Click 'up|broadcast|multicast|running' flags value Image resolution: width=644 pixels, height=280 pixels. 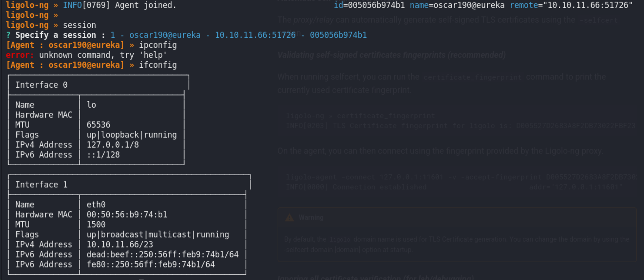tap(158, 235)
